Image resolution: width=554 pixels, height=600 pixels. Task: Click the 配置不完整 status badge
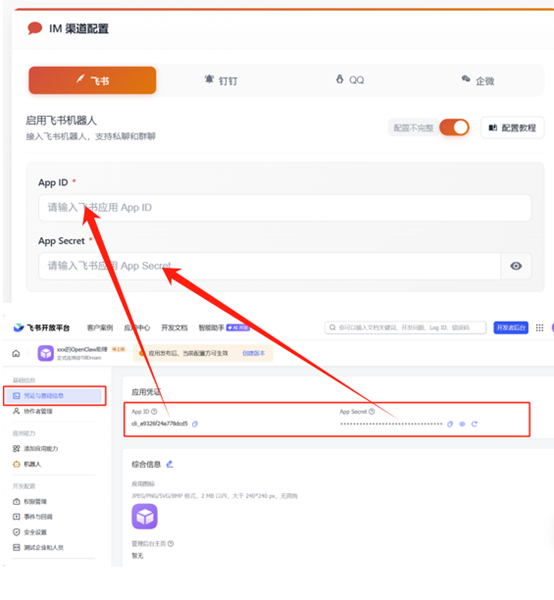(413, 128)
